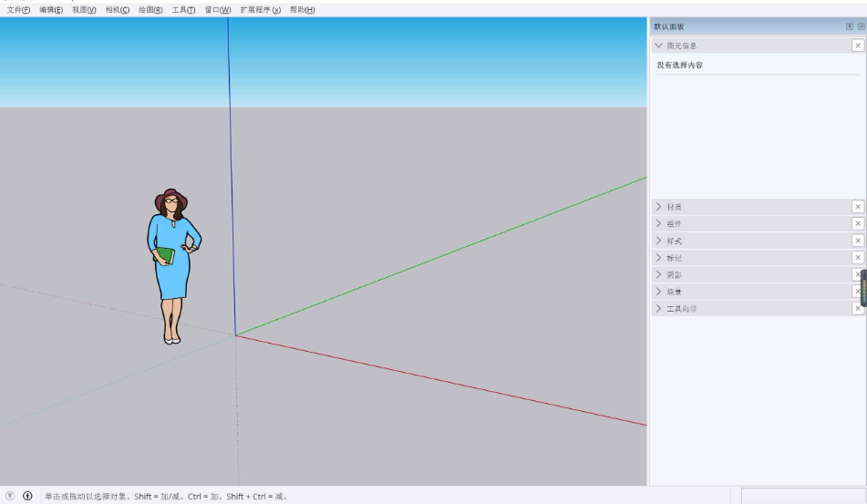Click the pin icon on 默认面板 header
The height and width of the screenshot is (504, 867).
point(850,27)
